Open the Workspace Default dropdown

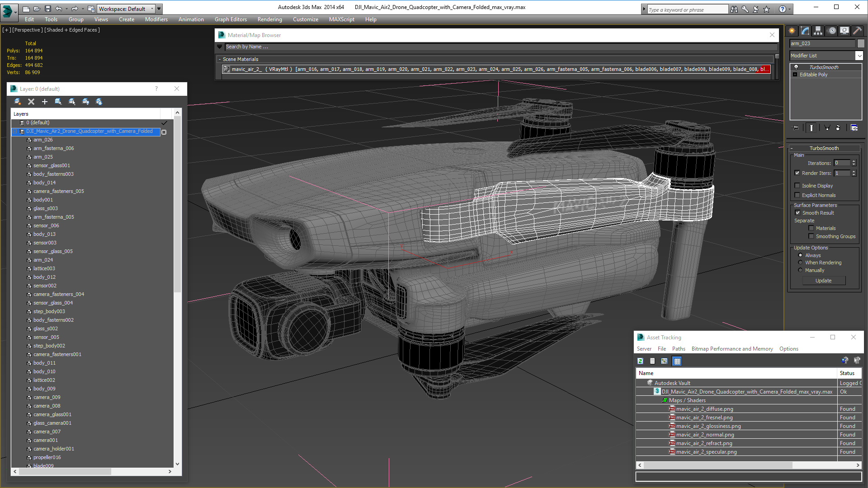pyautogui.click(x=126, y=9)
